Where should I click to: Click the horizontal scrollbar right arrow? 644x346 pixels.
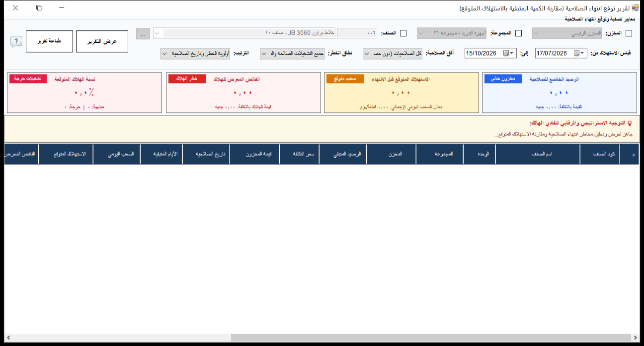coord(636,338)
